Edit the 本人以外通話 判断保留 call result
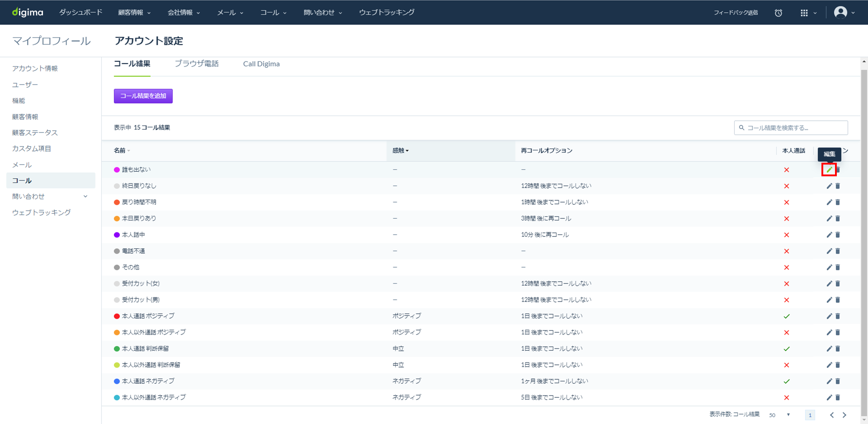This screenshot has height=424, width=868. pos(829,365)
